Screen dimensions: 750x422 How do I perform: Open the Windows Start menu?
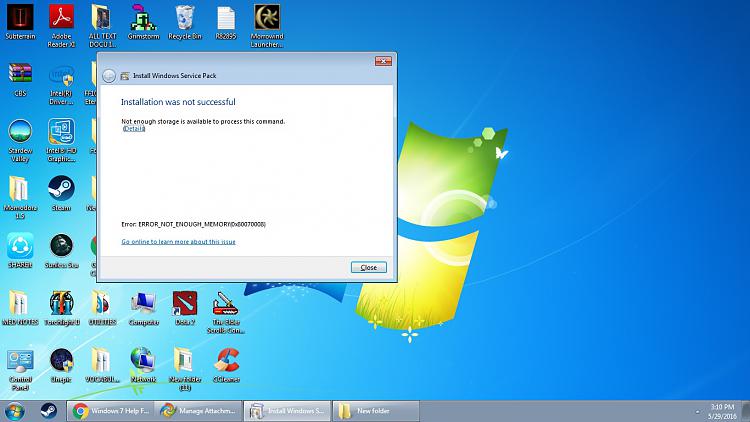pyautogui.click(x=14, y=411)
